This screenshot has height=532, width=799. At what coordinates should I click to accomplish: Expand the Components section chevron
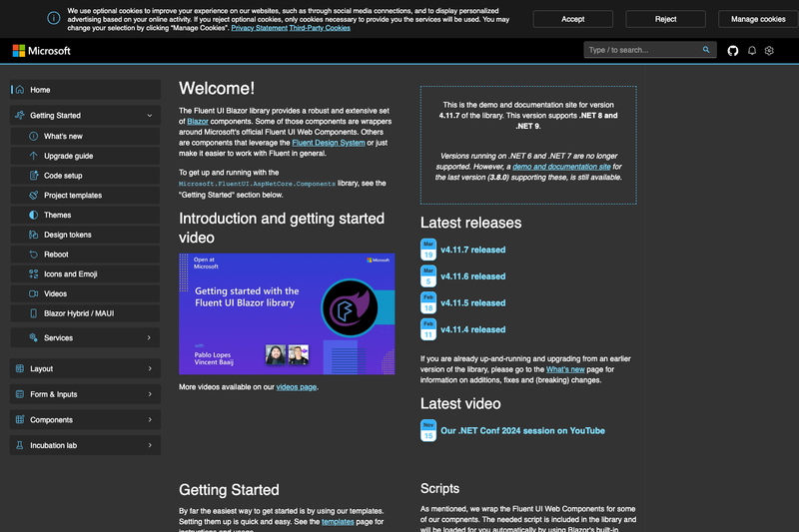[x=150, y=419]
